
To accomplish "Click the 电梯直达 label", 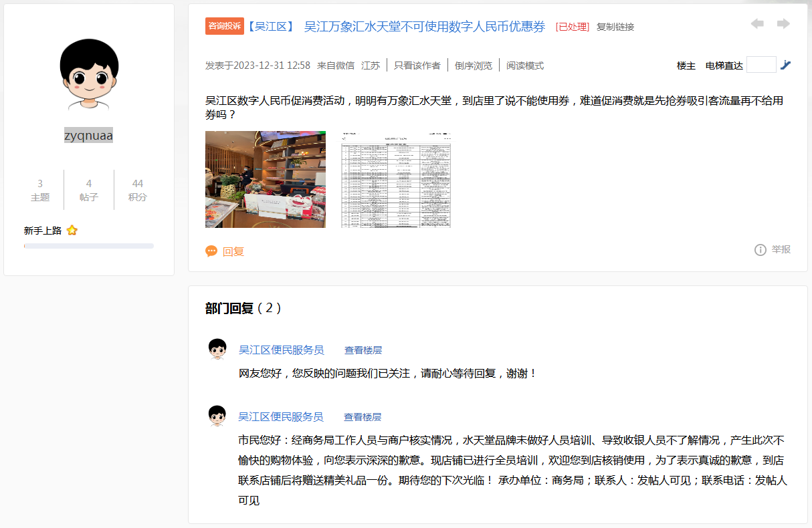I will point(724,65).
